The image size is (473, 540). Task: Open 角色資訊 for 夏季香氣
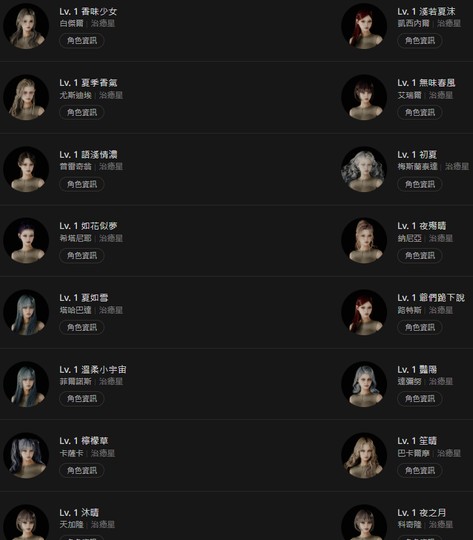click(82, 112)
